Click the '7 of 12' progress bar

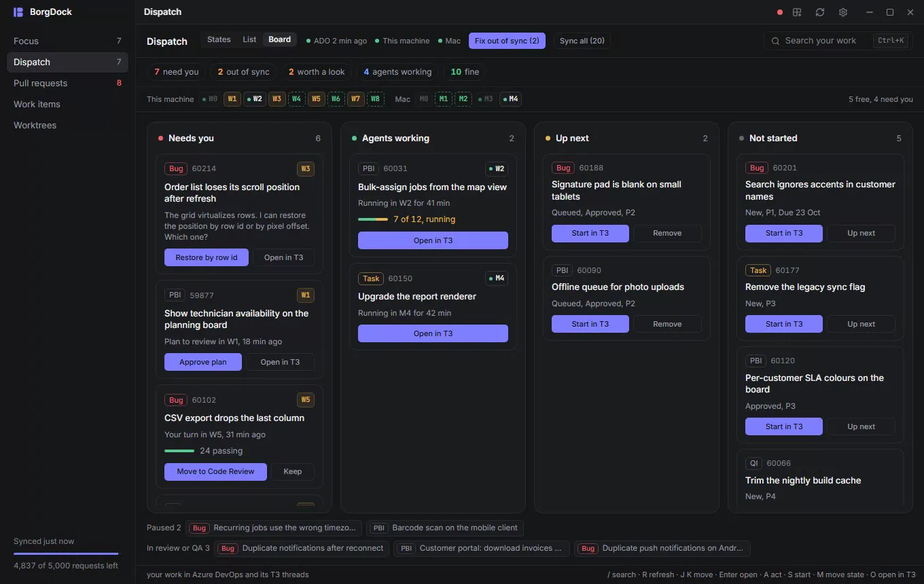(x=373, y=219)
